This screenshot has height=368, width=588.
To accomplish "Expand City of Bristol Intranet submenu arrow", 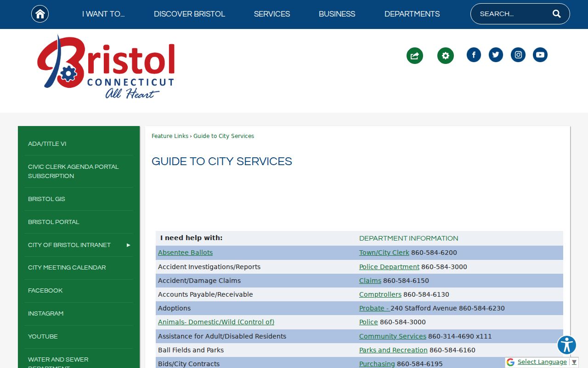I will click(129, 245).
